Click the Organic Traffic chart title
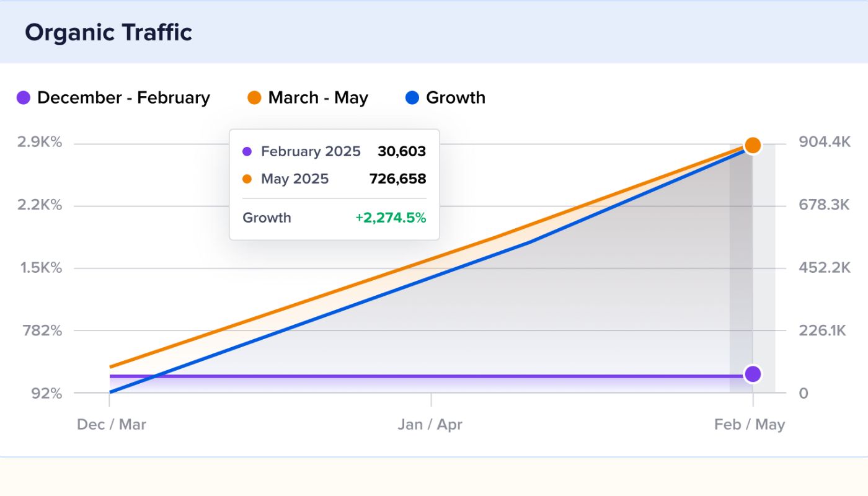This screenshot has height=496, width=868. click(x=107, y=32)
